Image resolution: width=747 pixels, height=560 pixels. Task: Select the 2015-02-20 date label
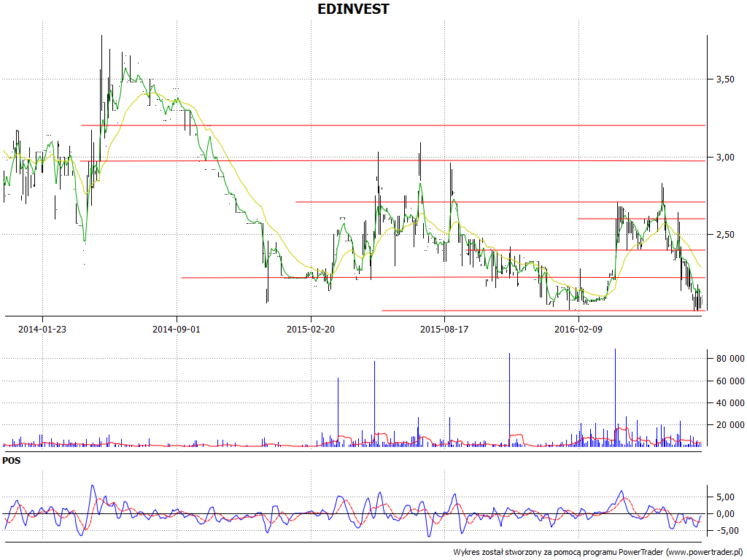click(311, 329)
